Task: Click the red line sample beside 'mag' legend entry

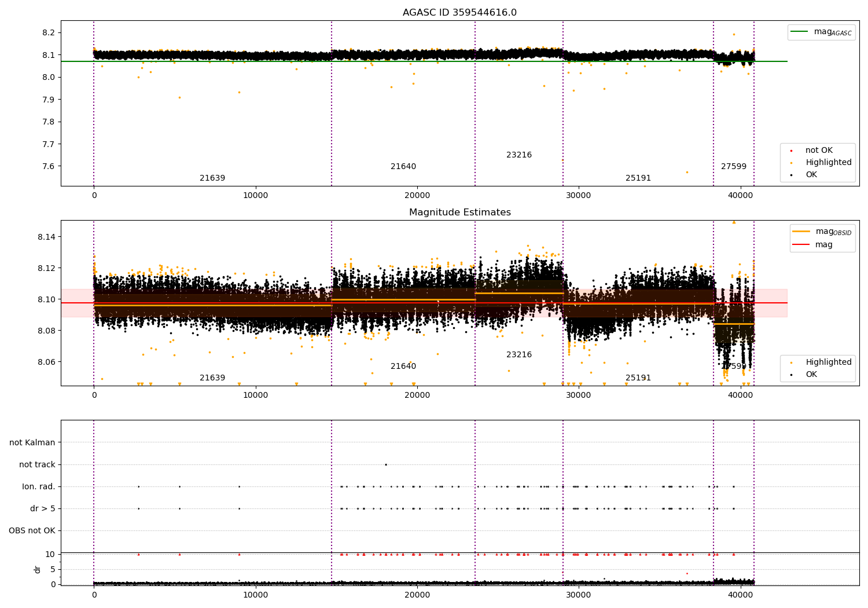Action: 801,245
